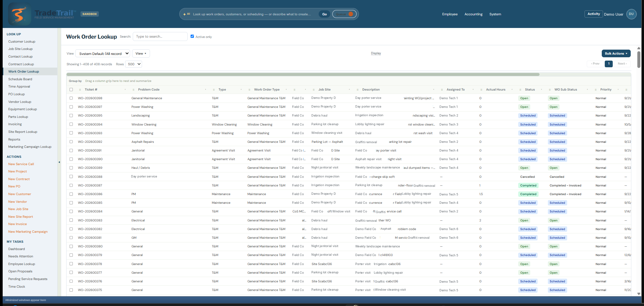Collapse the sidebar with the arrow handle
This screenshot has height=306, width=644.
[59, 162]
